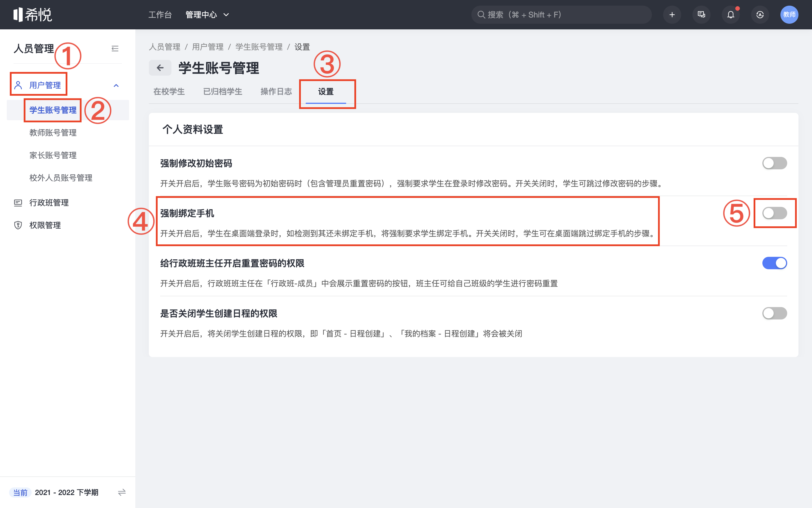Click 学生账号管理 breadcrumb link

(x=259, y=47)
